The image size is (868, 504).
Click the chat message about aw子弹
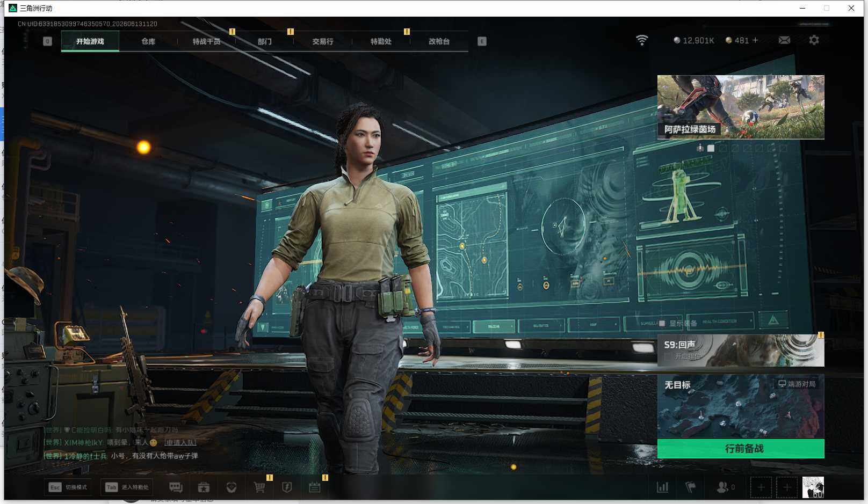[121, 456]
